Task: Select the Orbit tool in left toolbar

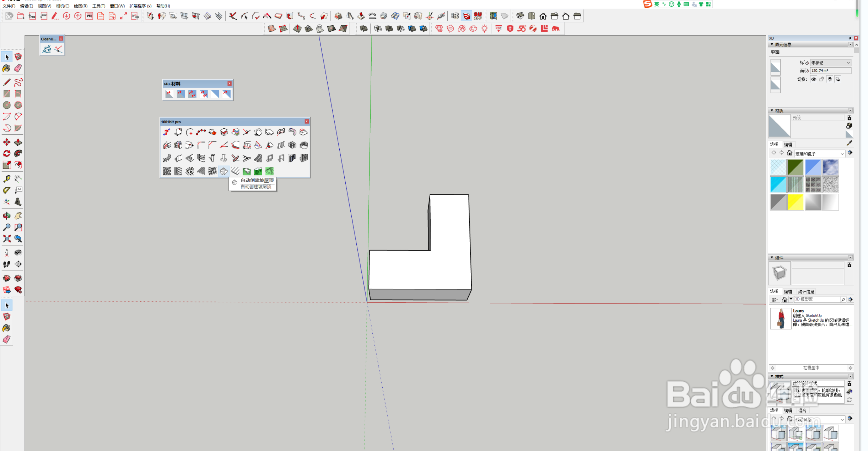Action: pyautogui.click(x=7, y=216)
